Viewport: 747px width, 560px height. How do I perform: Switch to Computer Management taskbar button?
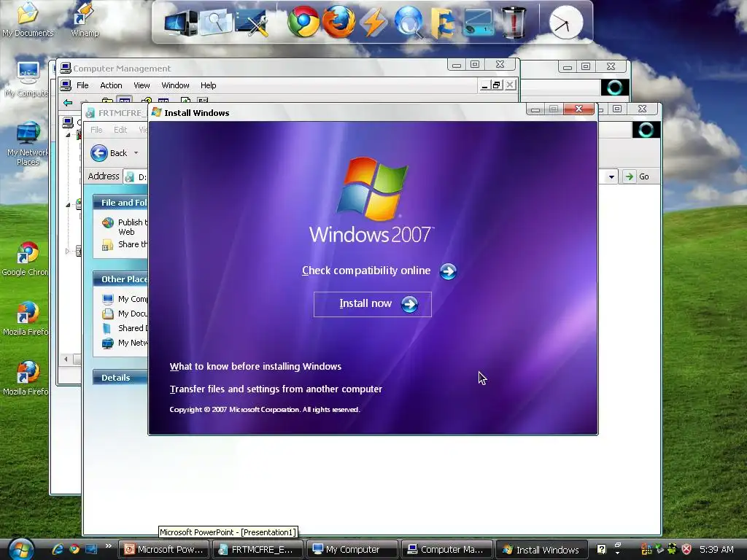[446, 550]
